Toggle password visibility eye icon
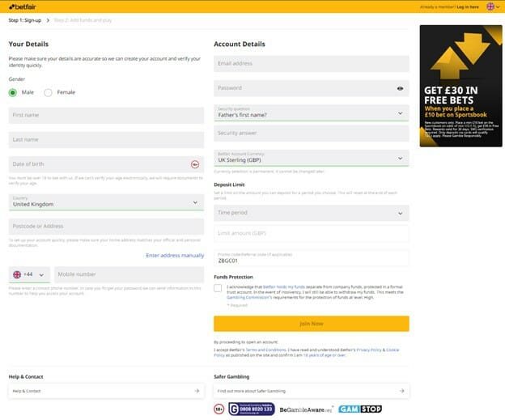This screenshot has height=420, width=505. (400, 88)
